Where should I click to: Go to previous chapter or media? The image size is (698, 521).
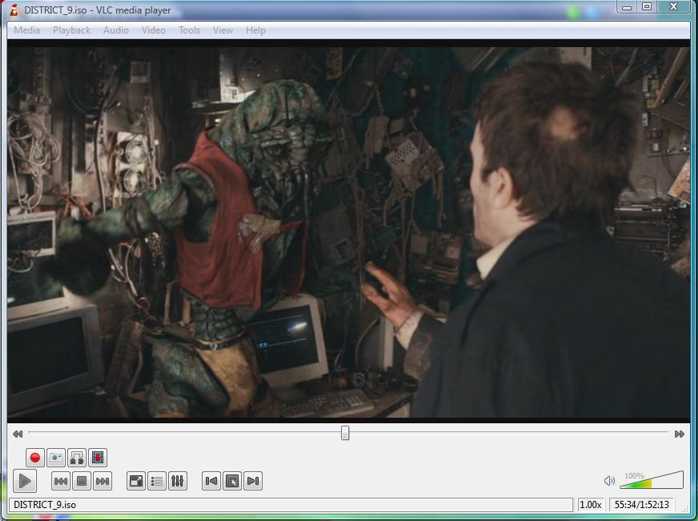61,481
